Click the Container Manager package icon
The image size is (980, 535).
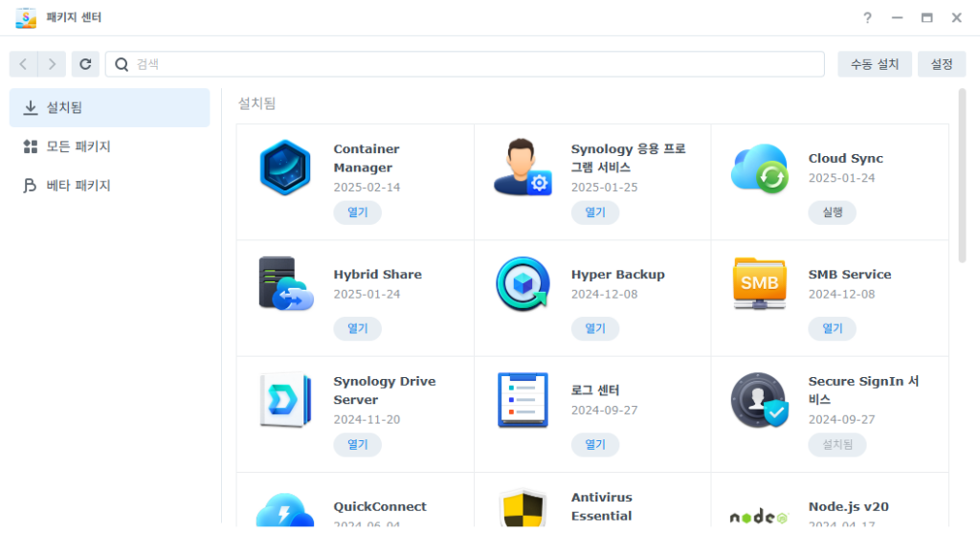click(285, 167)
